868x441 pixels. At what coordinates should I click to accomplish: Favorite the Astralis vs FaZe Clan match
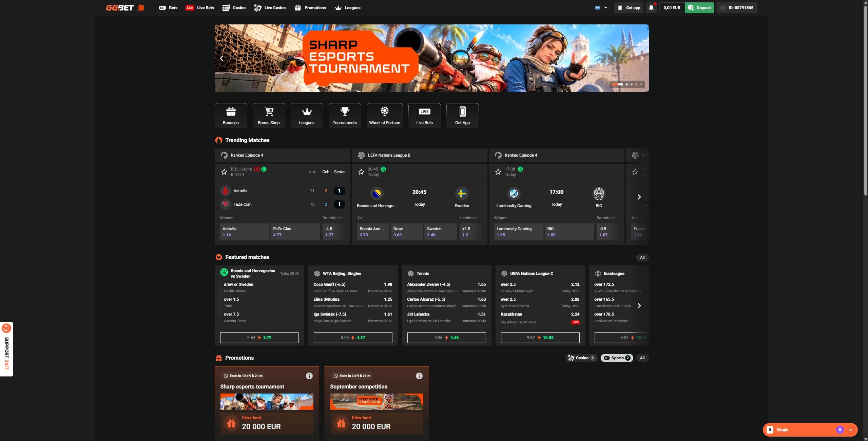tap(224, 172)
